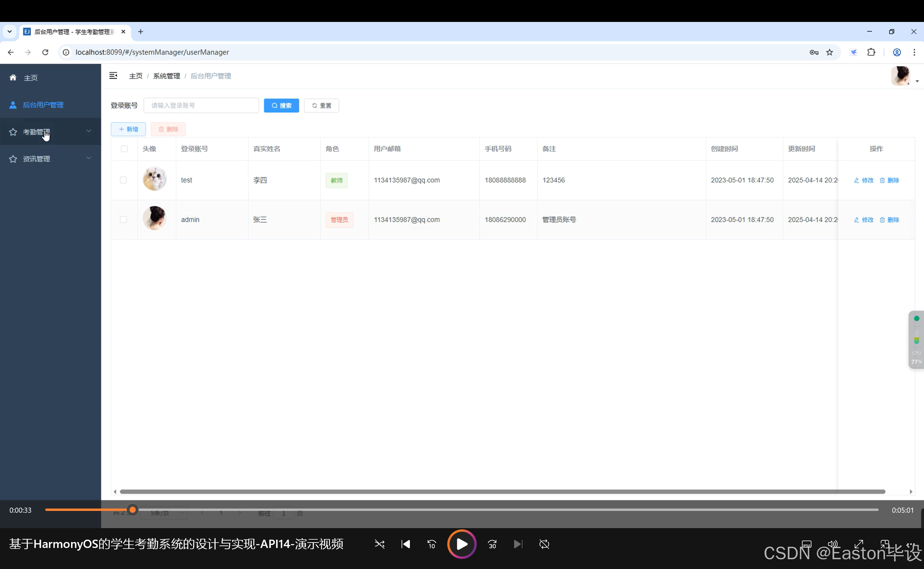Click the password key icon in the address bar

[814, 52]
